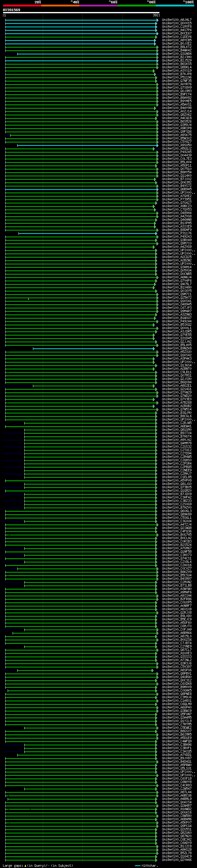
Task: Click the Large gaps legend text
Action: (x=38, y=866)
